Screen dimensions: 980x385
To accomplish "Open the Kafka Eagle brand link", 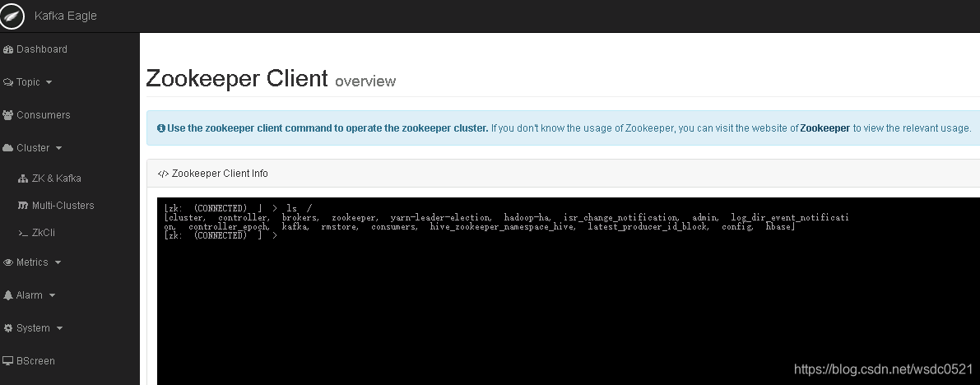I will (66, 16).
